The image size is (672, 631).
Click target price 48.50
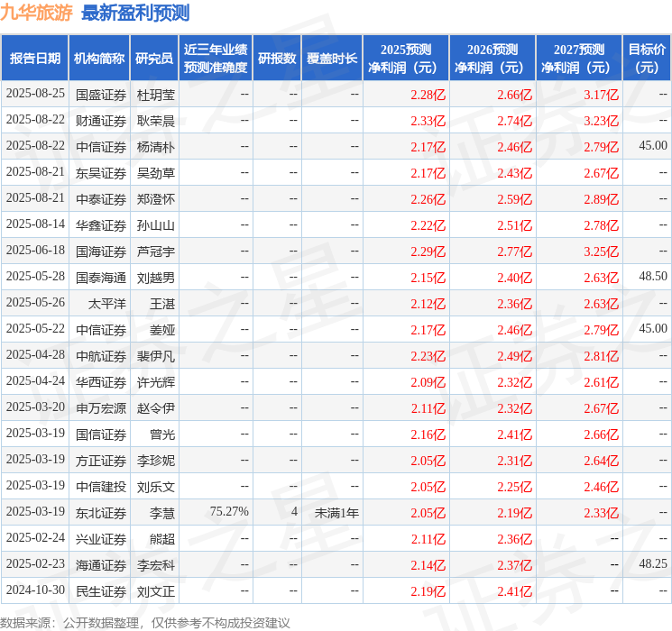653,277
